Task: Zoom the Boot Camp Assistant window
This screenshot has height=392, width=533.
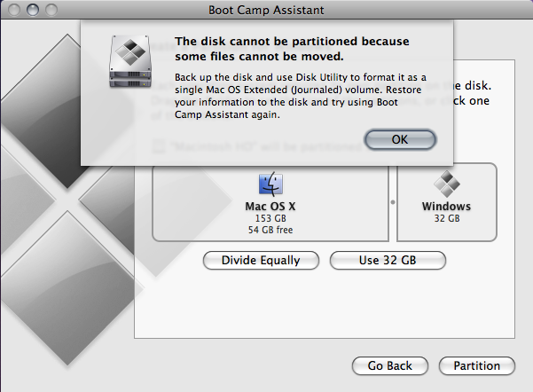Action: point(51,10)
